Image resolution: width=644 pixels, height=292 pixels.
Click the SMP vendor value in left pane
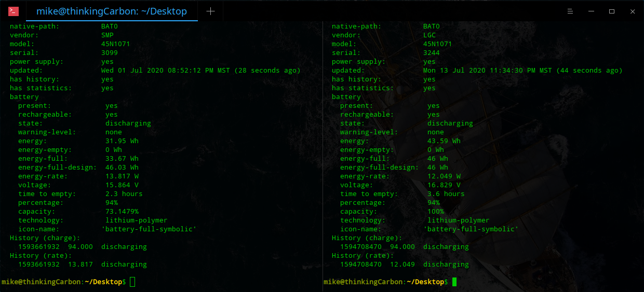[108, 35]
